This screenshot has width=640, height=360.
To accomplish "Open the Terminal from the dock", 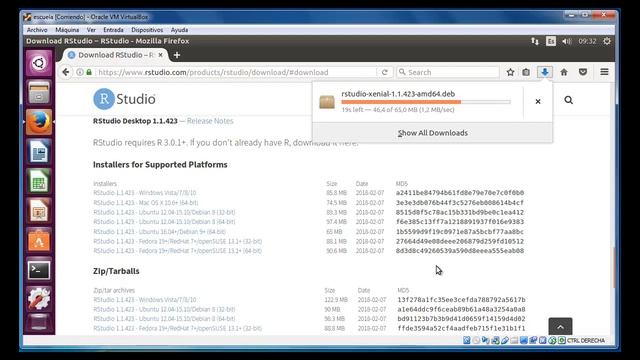I will click(39, 270).
